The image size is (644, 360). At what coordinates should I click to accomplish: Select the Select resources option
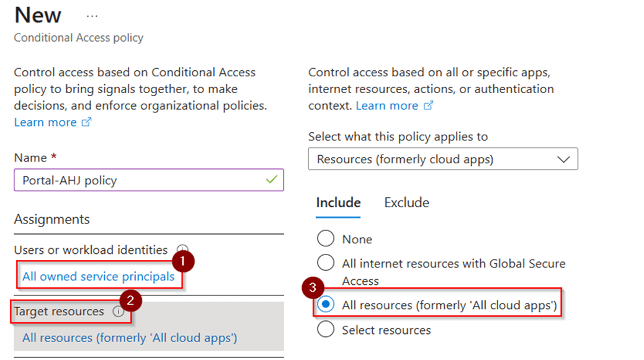coord(326,330)
